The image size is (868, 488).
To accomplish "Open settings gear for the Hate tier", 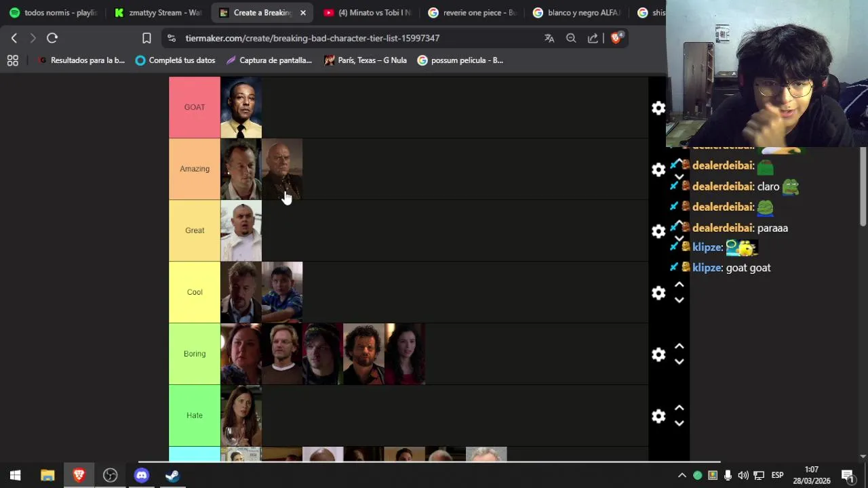I will click(x=658, y=416).
